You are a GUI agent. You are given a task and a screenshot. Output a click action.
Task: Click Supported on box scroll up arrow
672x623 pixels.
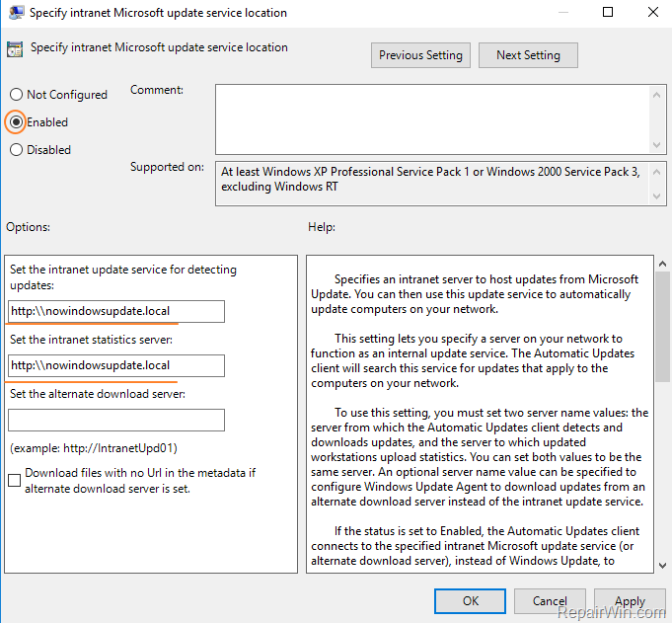click(x=656, y=172)
